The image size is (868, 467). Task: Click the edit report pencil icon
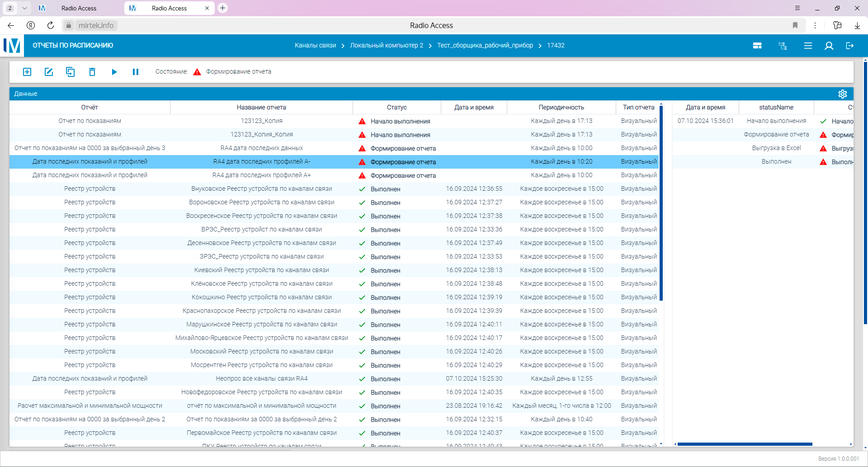coord(49,72)
